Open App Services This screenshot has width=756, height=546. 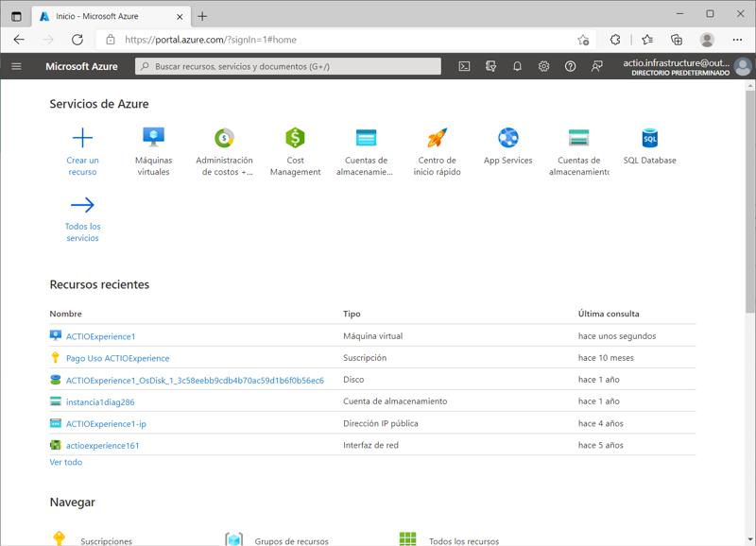507,138
